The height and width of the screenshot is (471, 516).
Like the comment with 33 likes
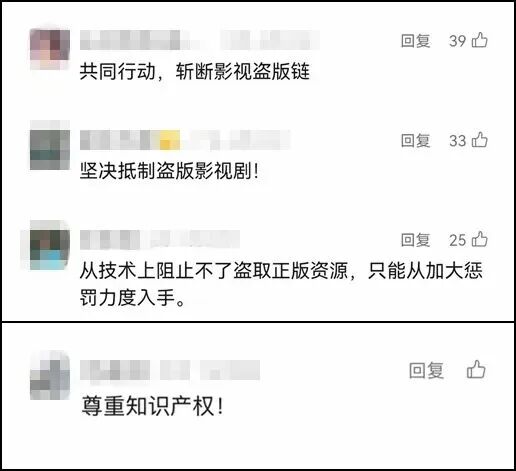480,140
